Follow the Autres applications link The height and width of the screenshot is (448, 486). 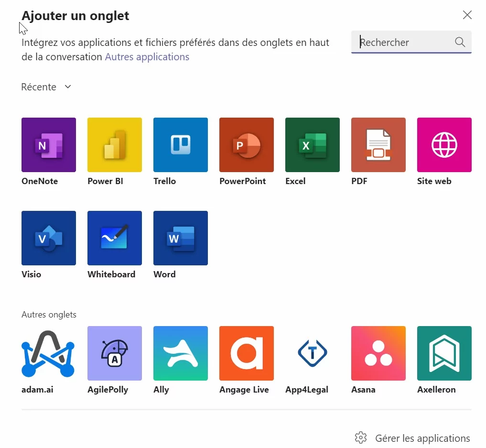point(147,57)
